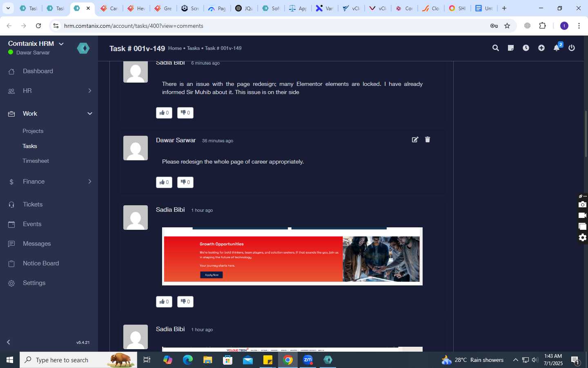588x368 pixels.
Task: Click screenshot camera icon on side toolbar
Action: click(x=583, y=204)
